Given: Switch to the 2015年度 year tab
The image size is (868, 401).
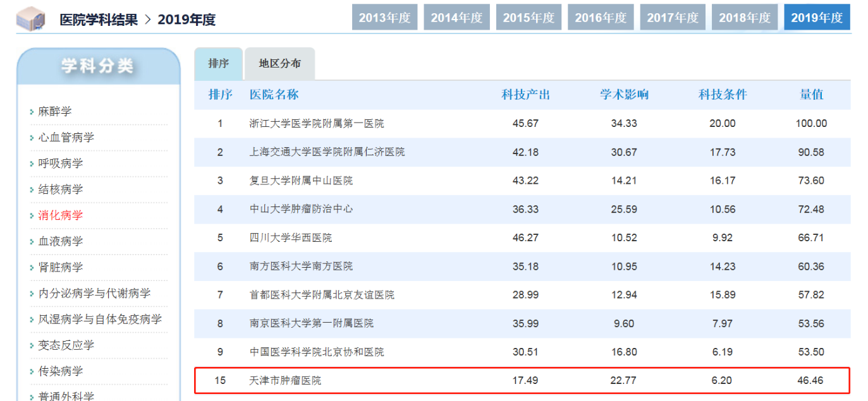Looking at the screenshot, I should 529,17.
